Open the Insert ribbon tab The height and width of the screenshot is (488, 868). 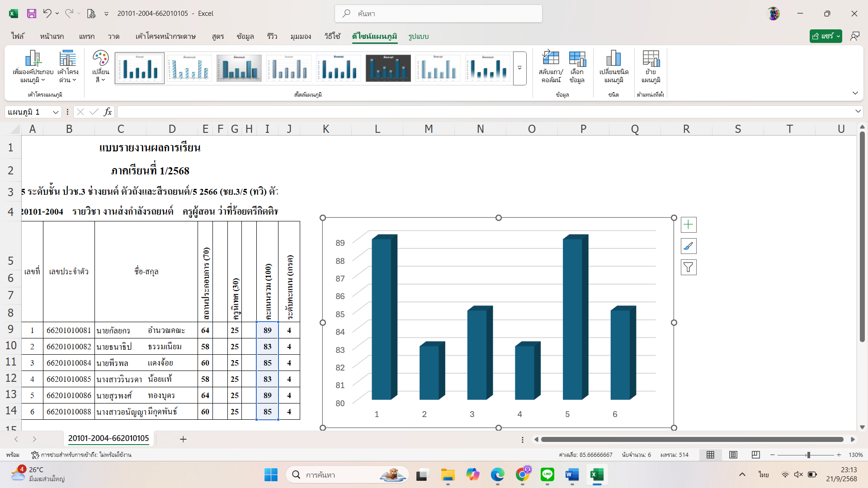[x=86, y=36]
